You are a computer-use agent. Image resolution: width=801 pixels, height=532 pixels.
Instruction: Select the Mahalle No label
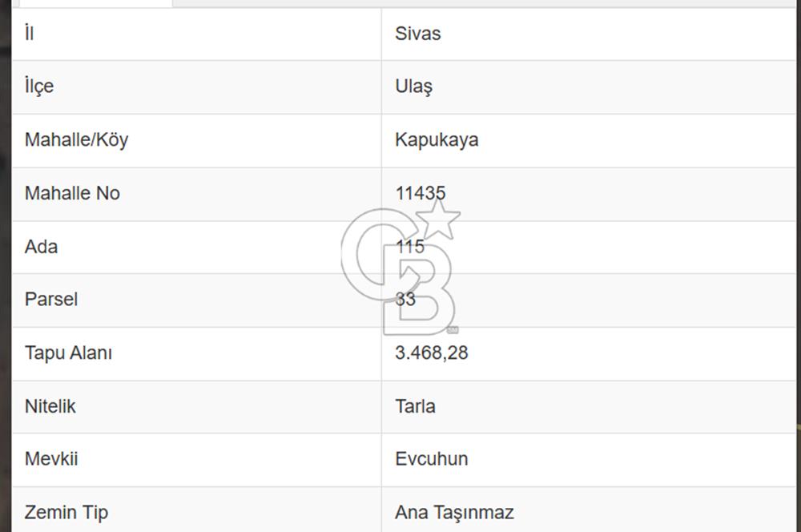(x=72, y=193)
